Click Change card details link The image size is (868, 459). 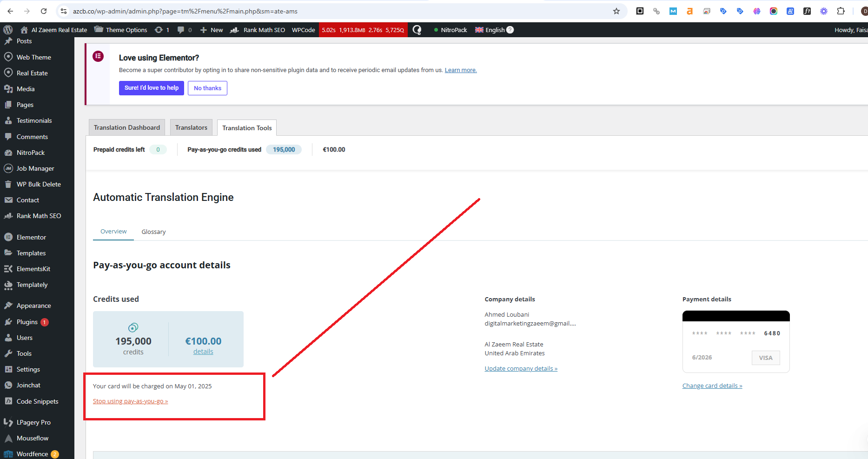712,386
